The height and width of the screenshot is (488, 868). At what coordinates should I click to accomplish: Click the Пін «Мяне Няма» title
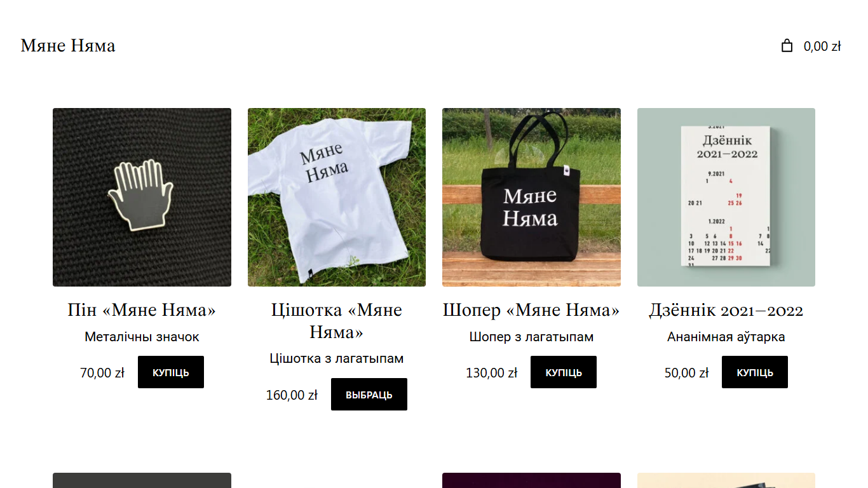tap(142, 310)
